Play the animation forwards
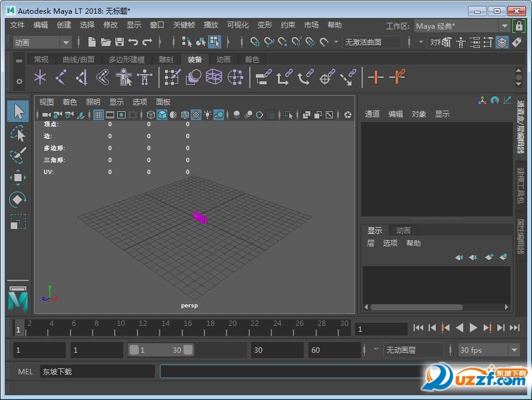Image resolution: width=532 pixels, height=400 pixels. click(473, 328)
